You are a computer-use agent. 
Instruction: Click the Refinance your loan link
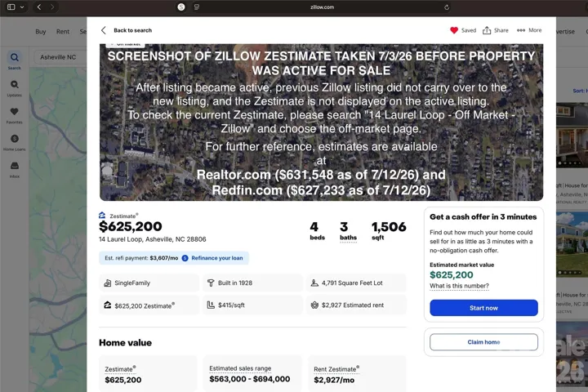(216, 258)
